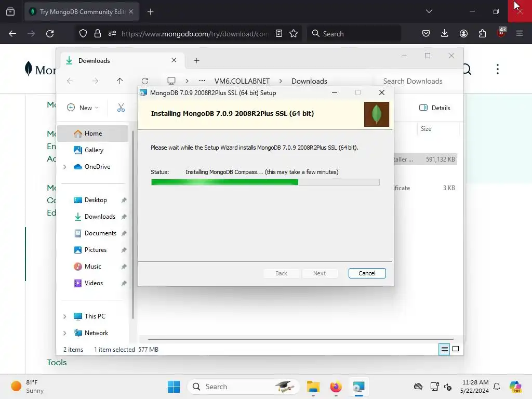Image resolution: width=532 pixels, height=399 pixels.
Task: Open pinned Videos folder
Action: coord(94,283)
